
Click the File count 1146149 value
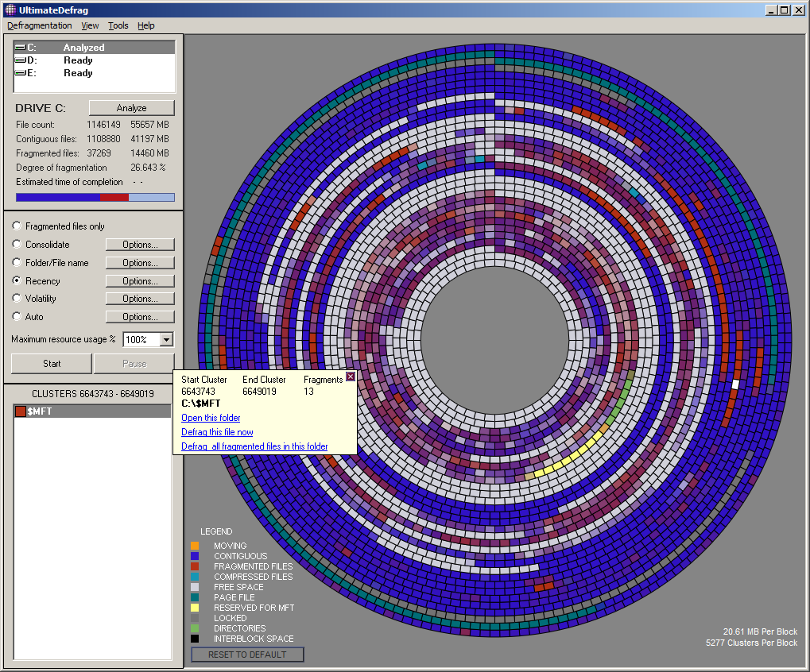(103, 125)
